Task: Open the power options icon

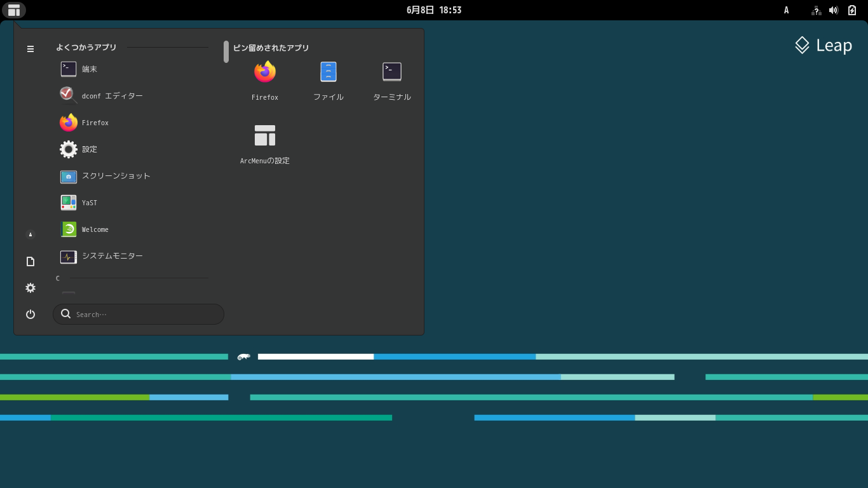Action: click(x=31, y=315)
